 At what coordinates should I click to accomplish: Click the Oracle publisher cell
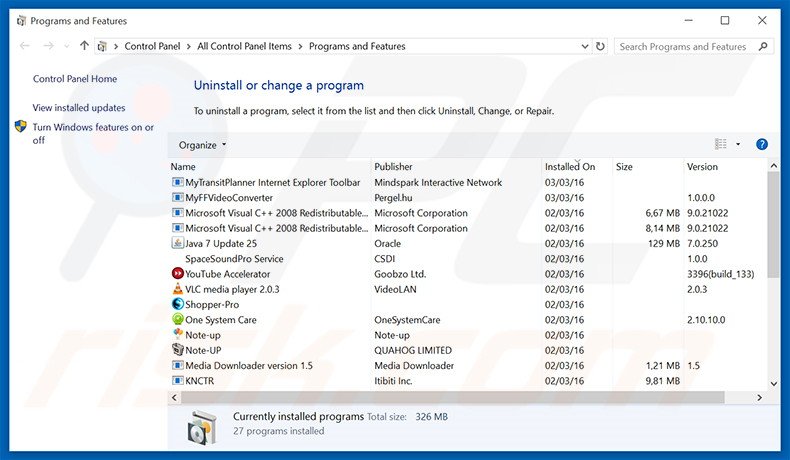pyautogui.click(x=387, y=243)
